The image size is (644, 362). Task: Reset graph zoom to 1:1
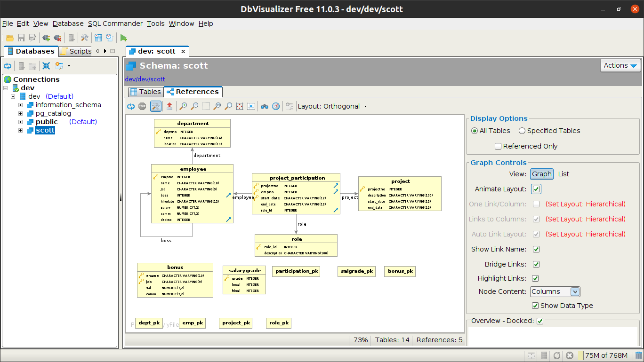[217, 106]
